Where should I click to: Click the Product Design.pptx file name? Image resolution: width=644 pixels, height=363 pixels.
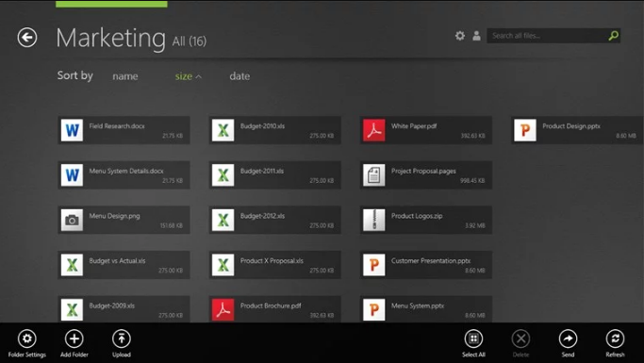click(x=571, y=126)
